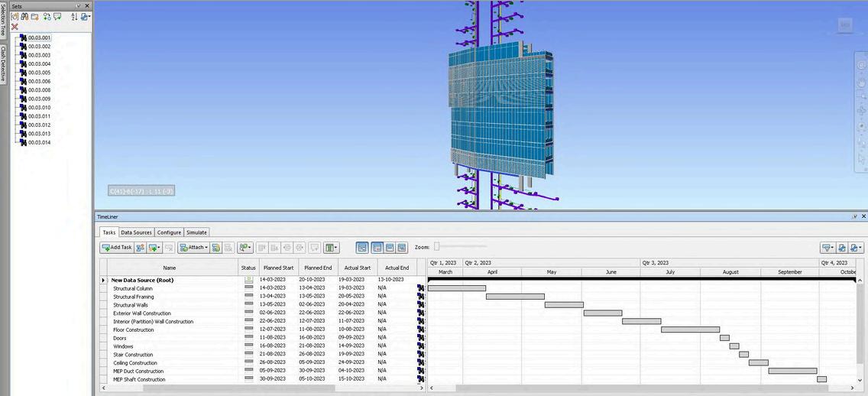Click the Status column header
868x396 pixels.
[248, 268]
